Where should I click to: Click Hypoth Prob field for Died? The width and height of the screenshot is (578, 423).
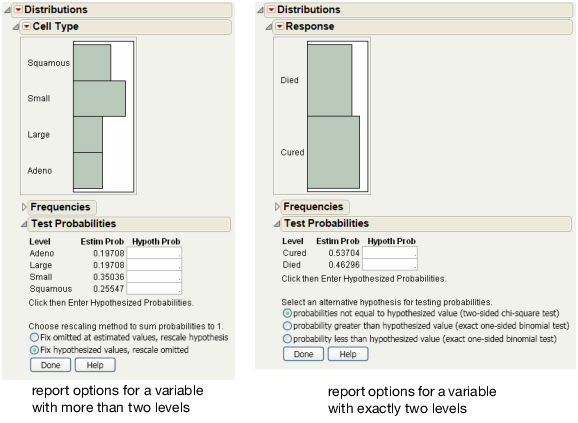(390, 265)
